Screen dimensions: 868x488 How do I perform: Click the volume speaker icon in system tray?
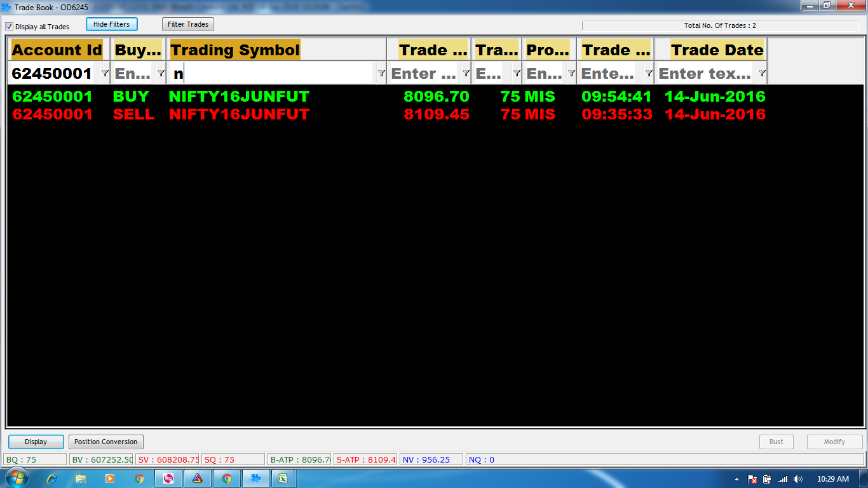tap(797, 479)
